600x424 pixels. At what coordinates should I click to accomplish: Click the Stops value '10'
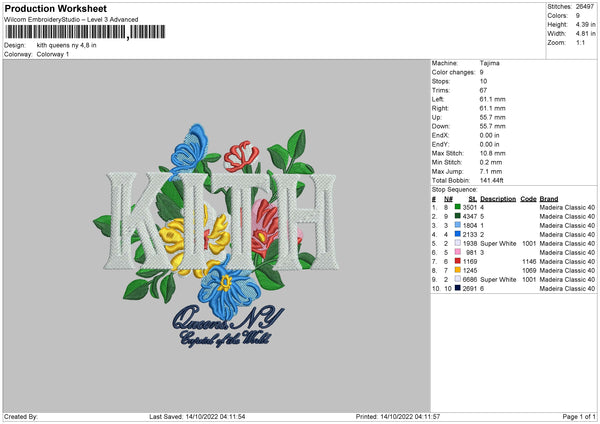click(x=483, y=81)
